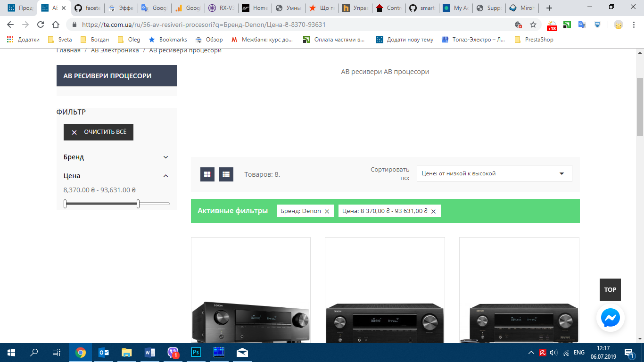This screenshot has width=644, height=362.
Task: Open the Обзор bookmark
Action: 209,40
